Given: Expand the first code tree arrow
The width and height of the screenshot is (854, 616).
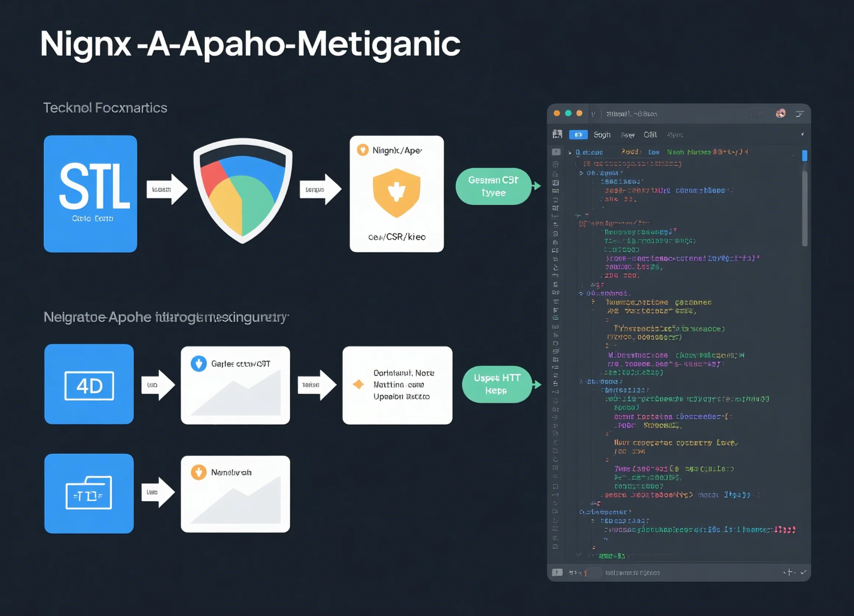Looking at the screenshot, I should (570, 153).
